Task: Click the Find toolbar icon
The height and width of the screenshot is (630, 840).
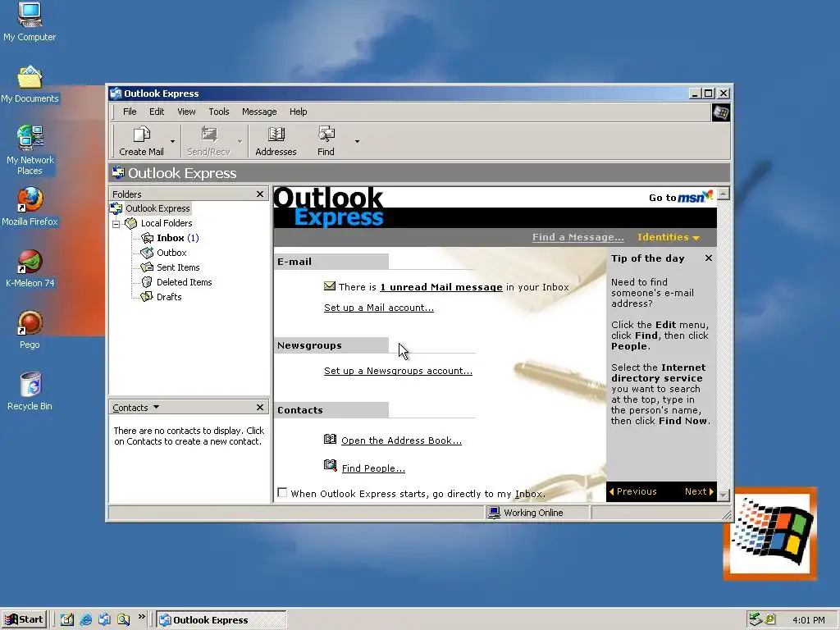Action: (x=326, y=134)
